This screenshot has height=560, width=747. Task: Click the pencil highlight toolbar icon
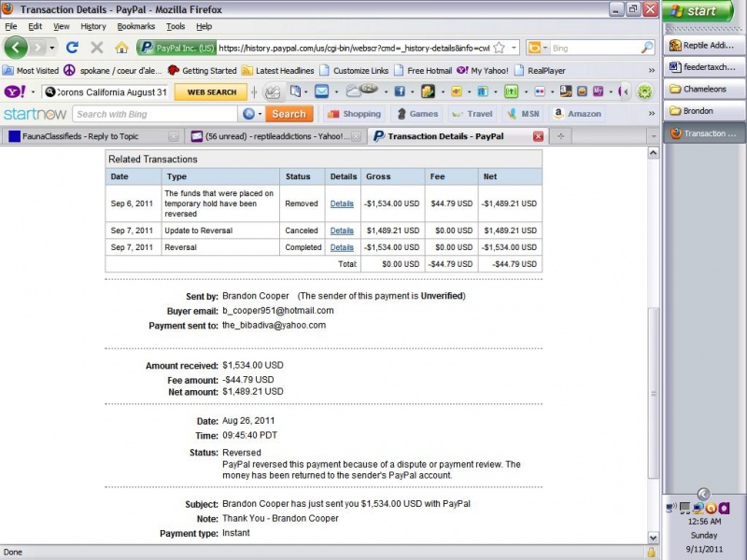click(x=273, y=91)
